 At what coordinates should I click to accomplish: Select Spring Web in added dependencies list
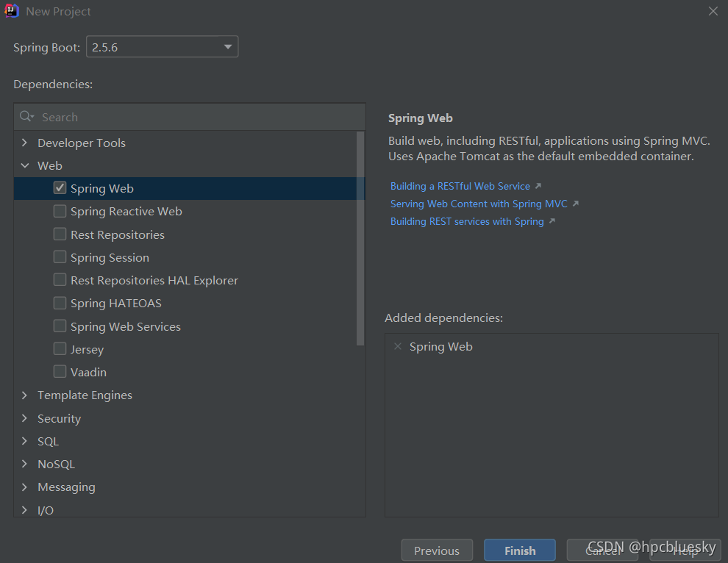(441, 347)
